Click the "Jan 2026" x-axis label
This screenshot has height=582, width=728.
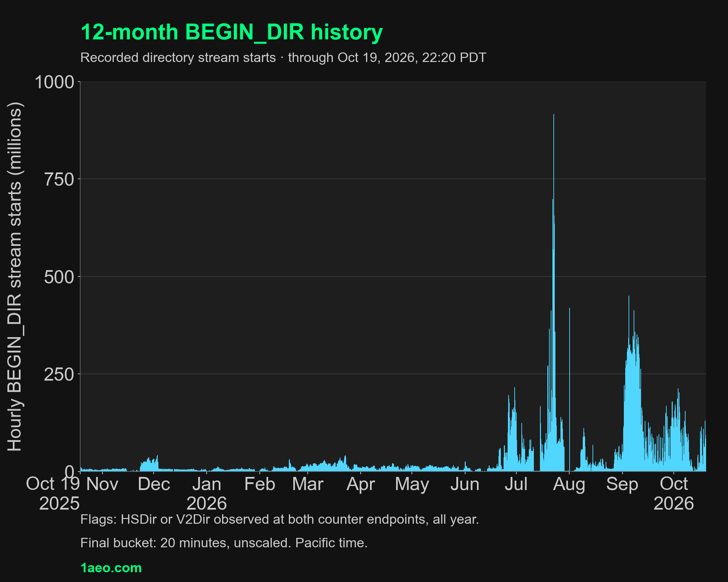coord(207,494)
